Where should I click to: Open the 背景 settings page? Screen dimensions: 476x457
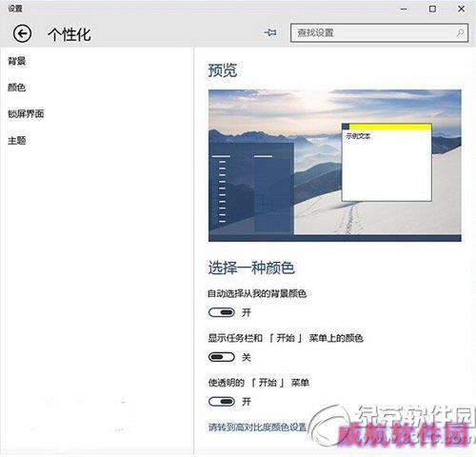[16, 61]
